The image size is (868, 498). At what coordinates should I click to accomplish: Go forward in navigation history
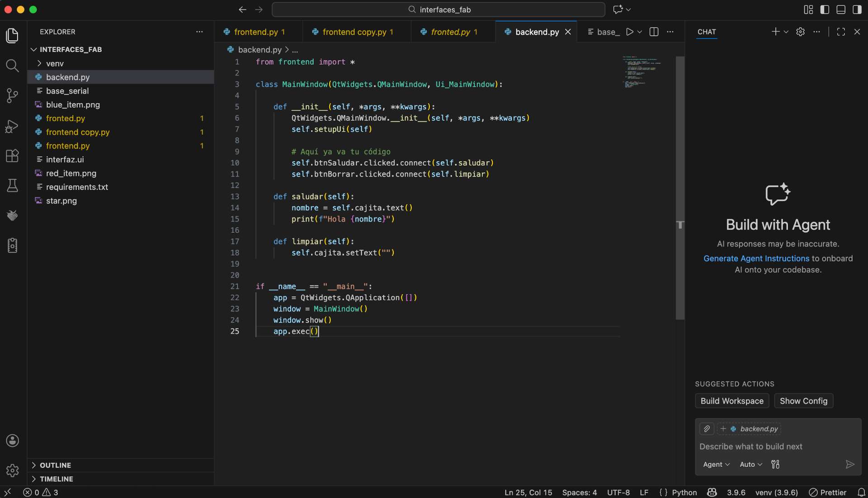pos(259,9)
